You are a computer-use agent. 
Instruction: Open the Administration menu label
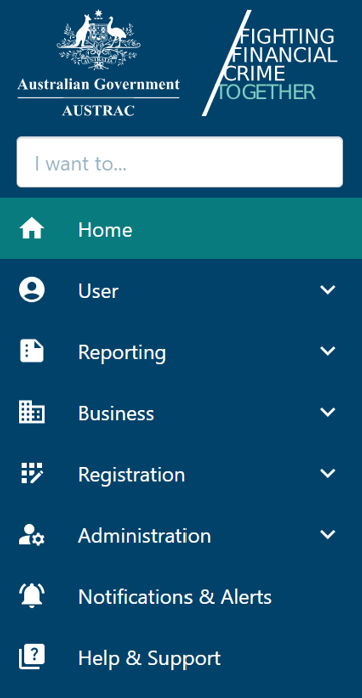coord(144,536)
